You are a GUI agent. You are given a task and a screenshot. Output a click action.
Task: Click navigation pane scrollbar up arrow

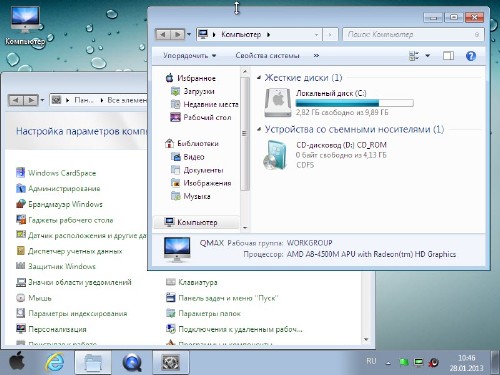pos(245,71)
